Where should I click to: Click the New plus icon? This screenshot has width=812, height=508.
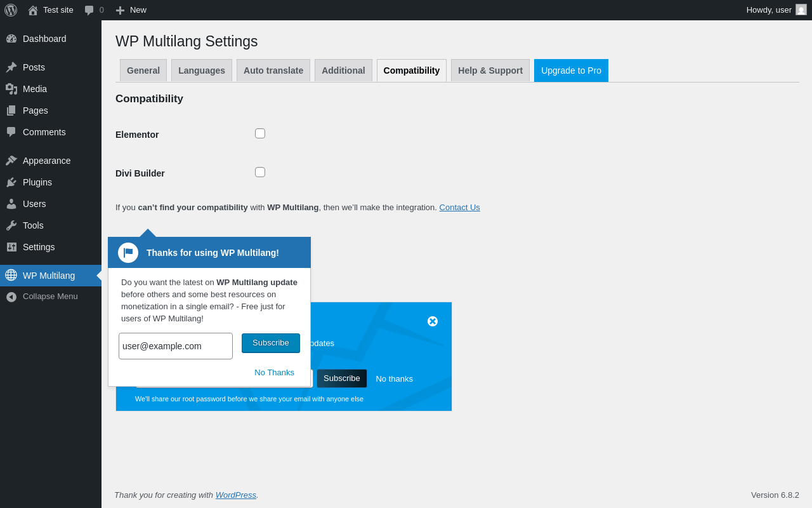[x=120, y=10]
